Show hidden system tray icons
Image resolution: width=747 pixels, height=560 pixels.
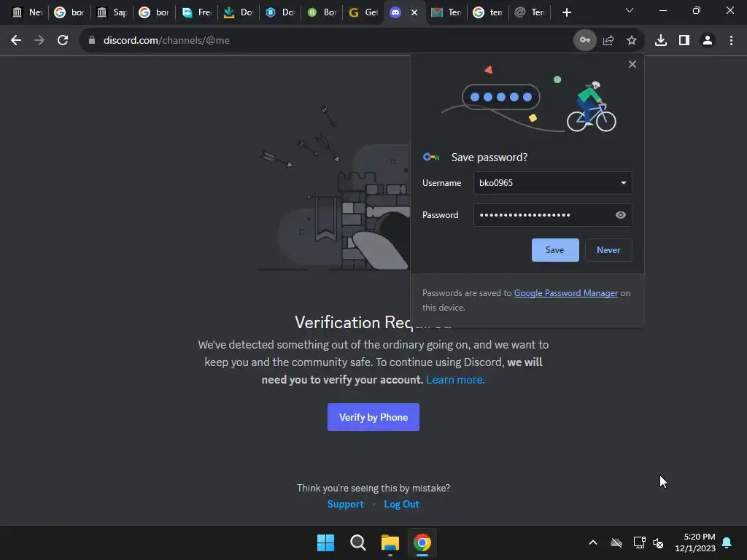pos(593,542)
